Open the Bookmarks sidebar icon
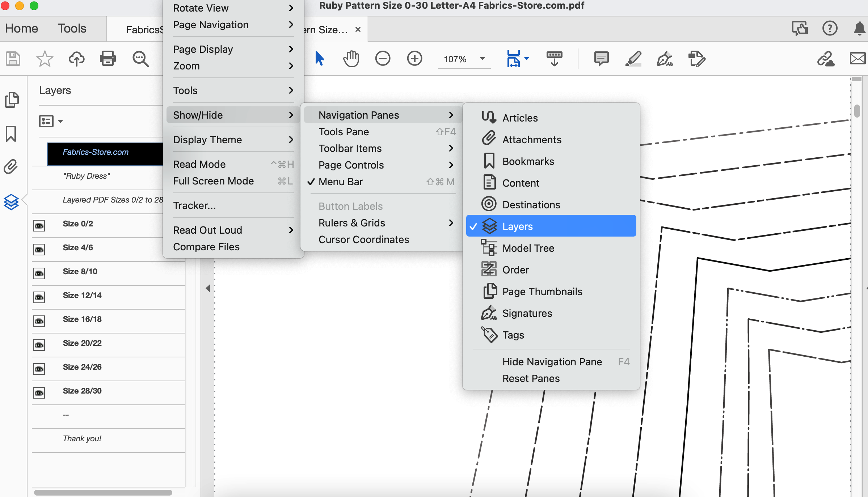This screenshot has width=868, height=497. 11,133
